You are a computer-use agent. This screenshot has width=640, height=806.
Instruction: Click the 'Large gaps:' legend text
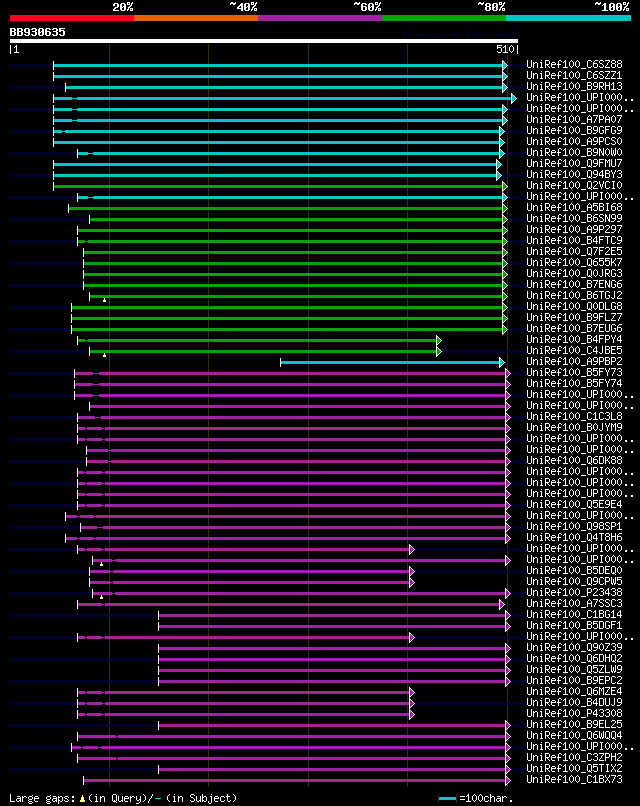[42, 798]
